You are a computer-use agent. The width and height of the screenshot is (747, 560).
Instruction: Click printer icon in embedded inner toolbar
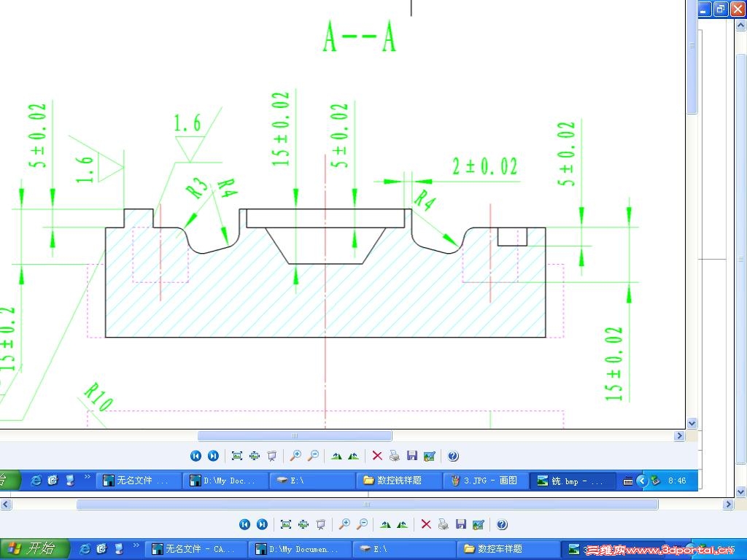coord(395,456)
